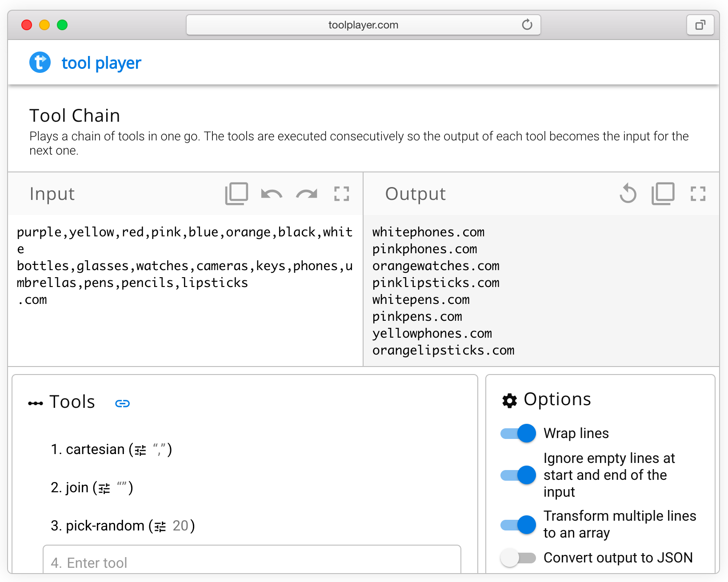
Task: Enable Convert output to JSON
Action: pos(517,558)
